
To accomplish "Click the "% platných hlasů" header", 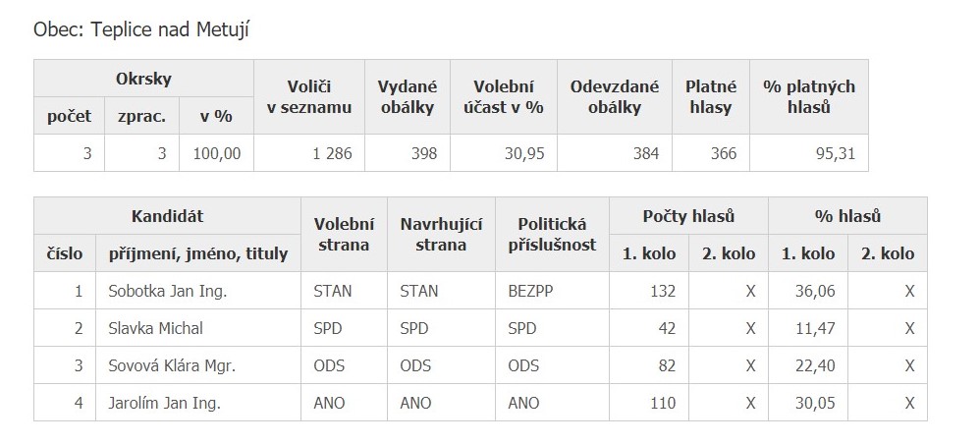I will [x=809, y=96].
